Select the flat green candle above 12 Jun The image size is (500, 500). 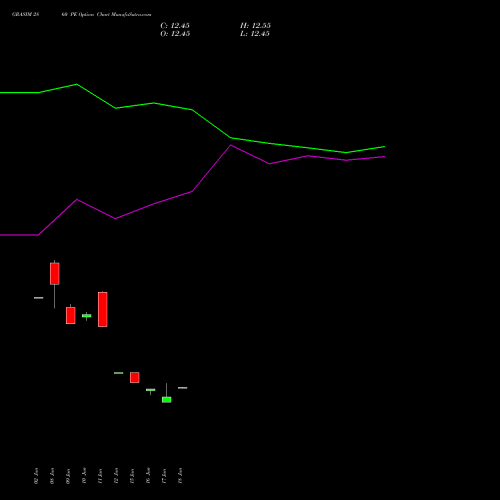coord(119,373)
